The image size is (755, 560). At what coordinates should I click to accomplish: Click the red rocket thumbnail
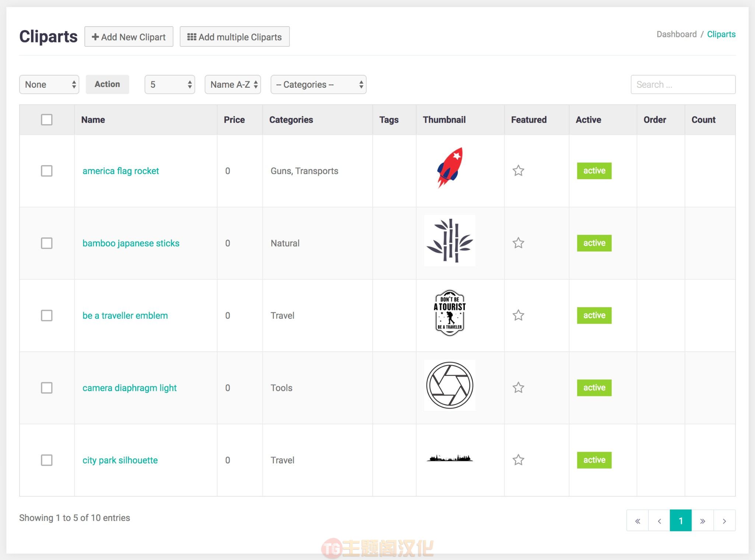pos(450,168)
